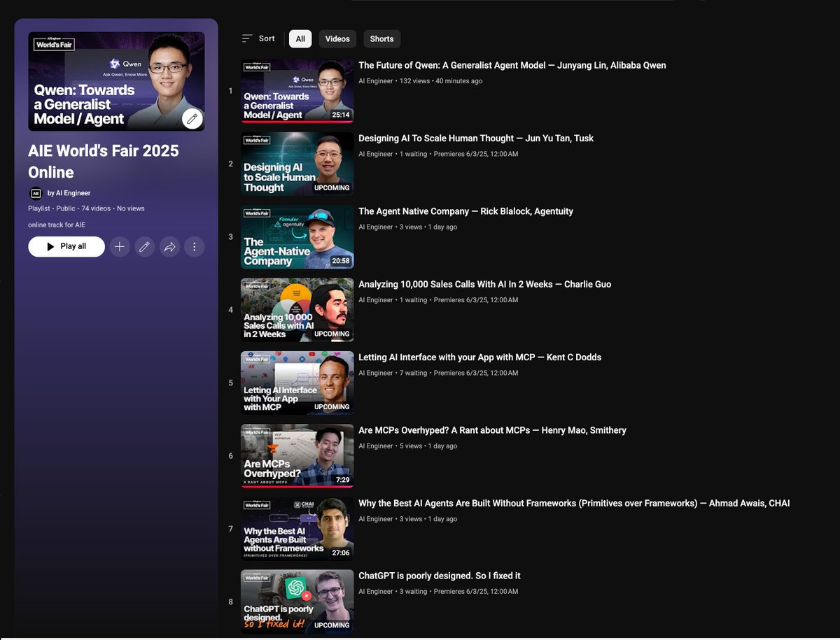Click the description text online track for AIE
This screenshot has height=640, width=840.
(x=57, y=225)
